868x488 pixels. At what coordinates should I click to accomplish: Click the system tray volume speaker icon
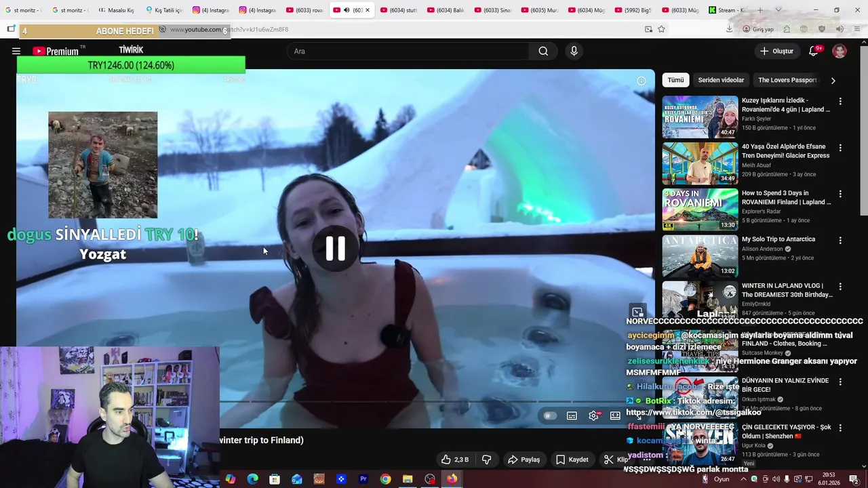coord(776,479)
